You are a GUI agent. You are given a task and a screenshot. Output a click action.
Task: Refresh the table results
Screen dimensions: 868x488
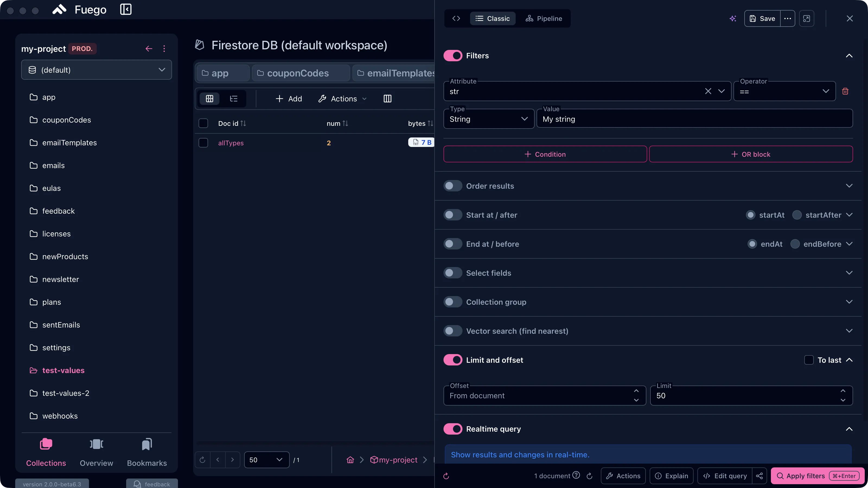[203, 460]
